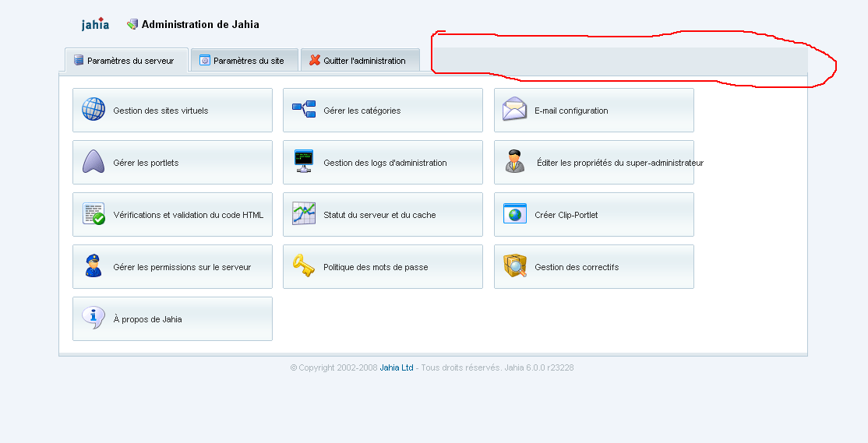This screenshot has height=443, width=868.
Task: Click the Jahia logo
Action: pos(95,24)
